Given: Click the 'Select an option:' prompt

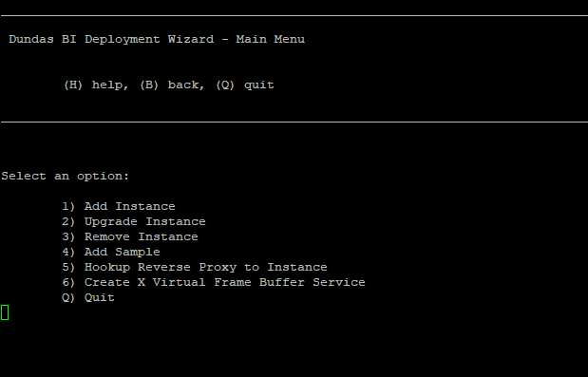Looking at the screenshot, I should click(66, 176).
